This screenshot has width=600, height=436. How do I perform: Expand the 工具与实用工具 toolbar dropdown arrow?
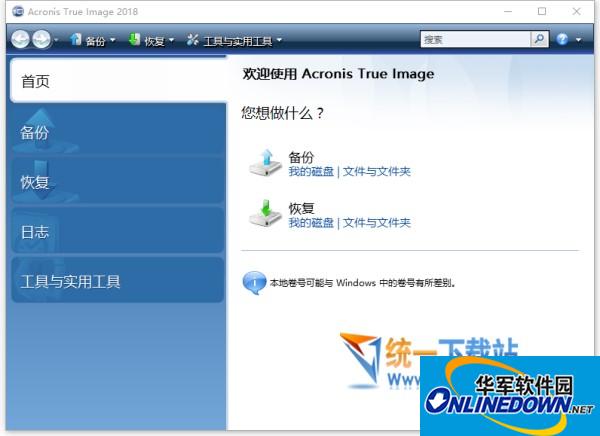click(x=279, y=40)
